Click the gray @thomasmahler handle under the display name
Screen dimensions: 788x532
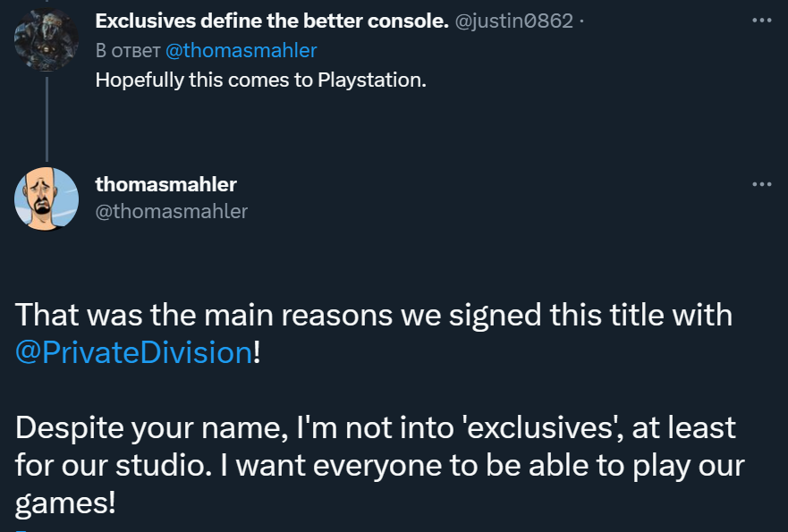[171, 211]
